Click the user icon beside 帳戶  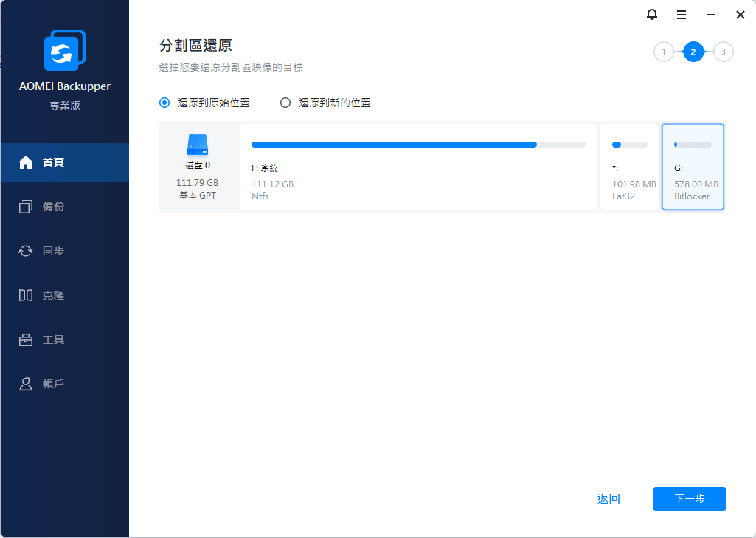tap(26, 384)
